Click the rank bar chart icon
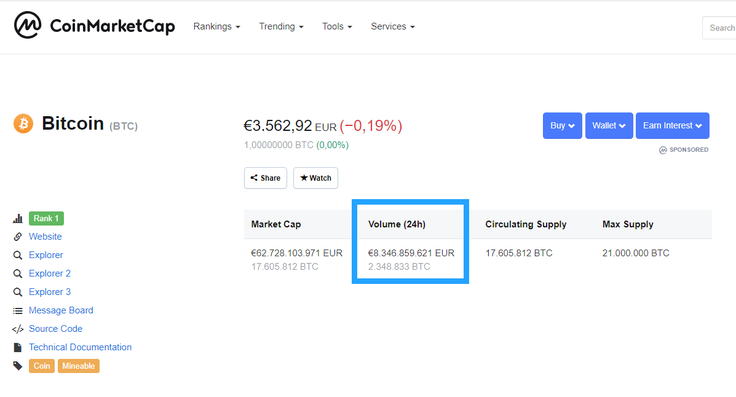The width and height of the screenshot is (736, 397). 18,219
